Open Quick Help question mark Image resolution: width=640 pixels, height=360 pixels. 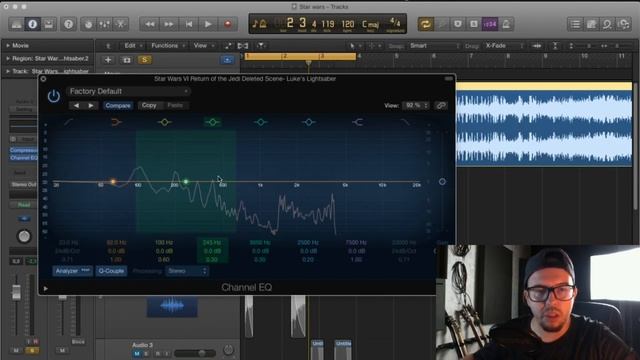(x=68, y=24)
